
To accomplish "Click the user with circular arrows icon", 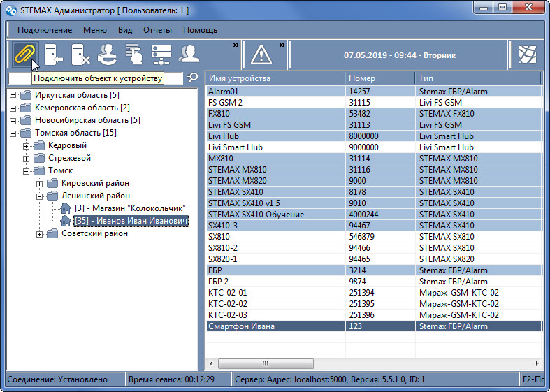I will point(107,55).
